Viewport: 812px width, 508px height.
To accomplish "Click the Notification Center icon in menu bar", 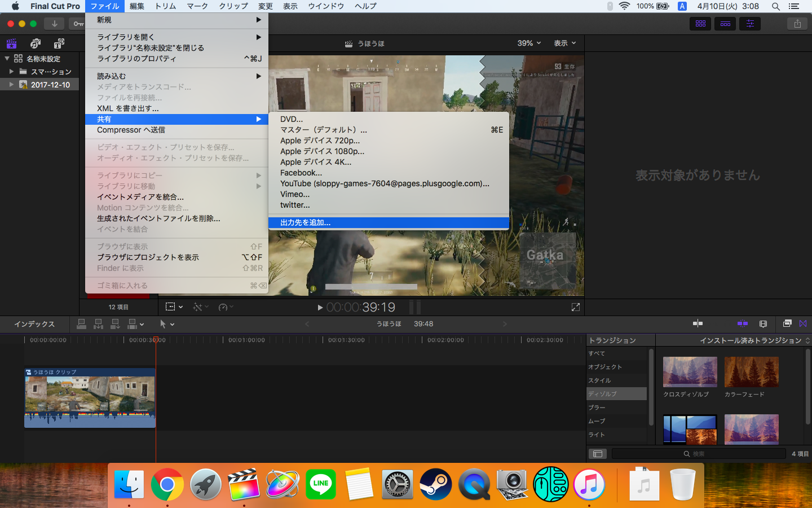I will 794,6.
